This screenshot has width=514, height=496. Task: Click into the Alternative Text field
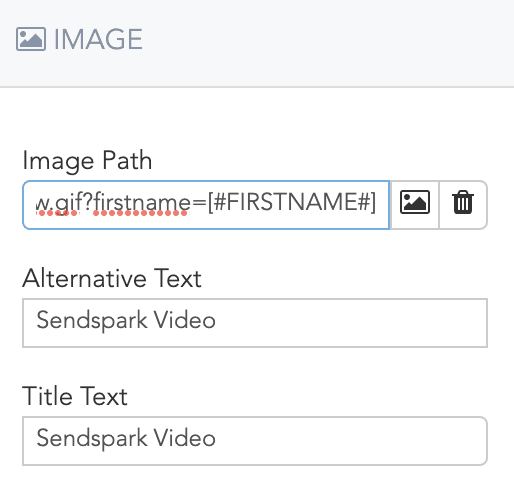pyautogui.click(x=255, y=323)
